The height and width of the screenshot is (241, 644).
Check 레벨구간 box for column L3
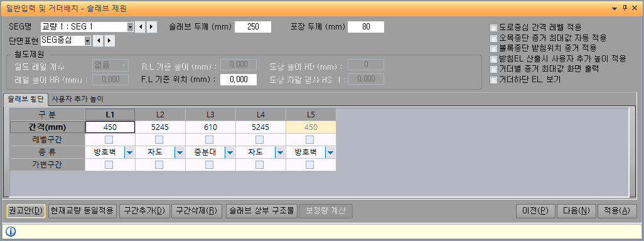pos(210,139)
